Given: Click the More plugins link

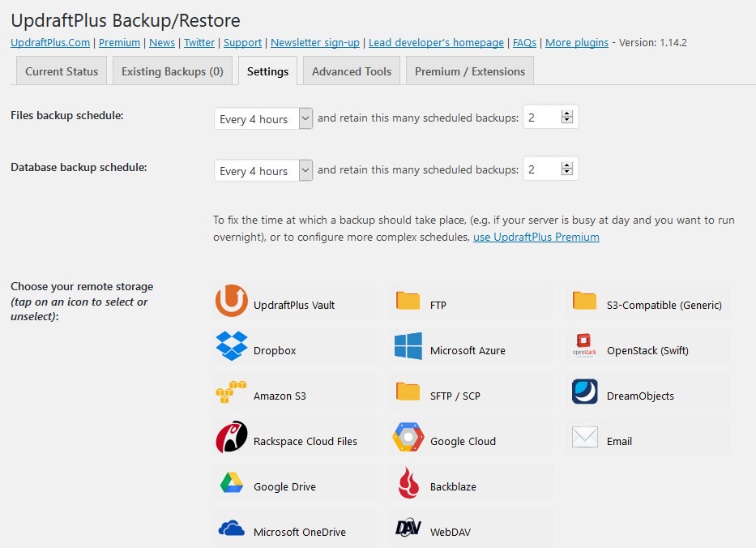Looking at the screenshot, I should tap(577, 42).
